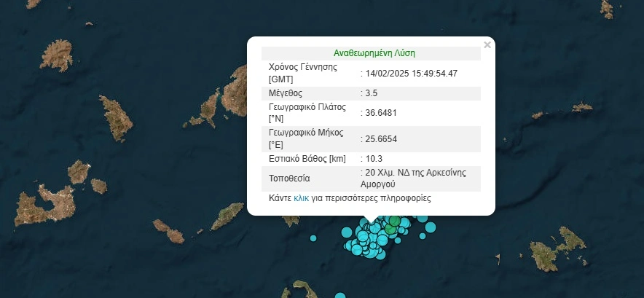Click the small cyan marker below the rightmost large one
644x298 pixels.
click(x=422, y=237)
